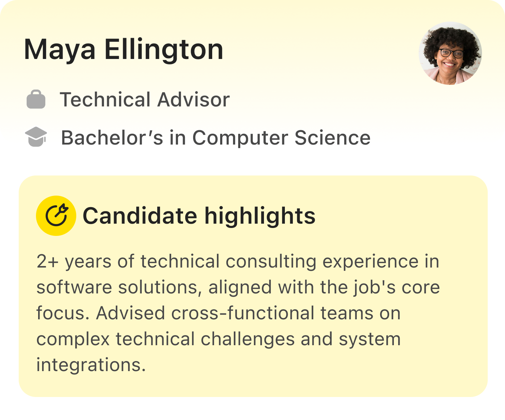505x420 pixels.
Task: Click the final word "integrations."
Action: (x=91, y=365)
